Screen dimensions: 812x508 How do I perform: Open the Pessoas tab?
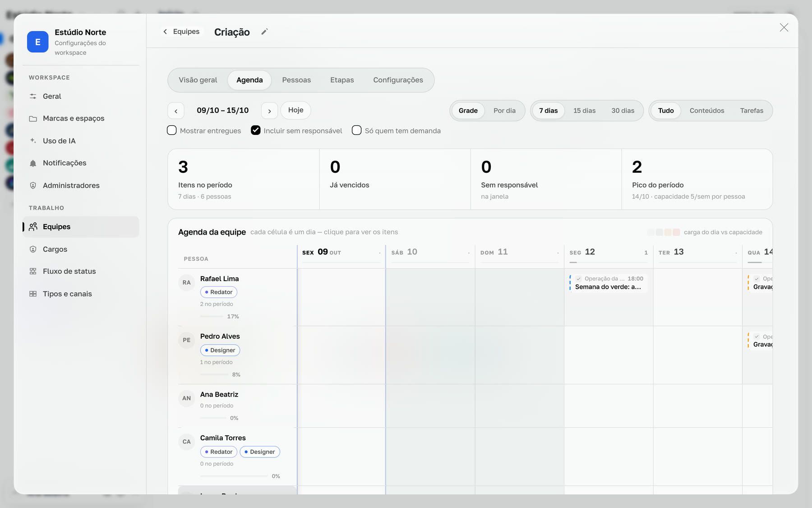[x=296, y=80]
